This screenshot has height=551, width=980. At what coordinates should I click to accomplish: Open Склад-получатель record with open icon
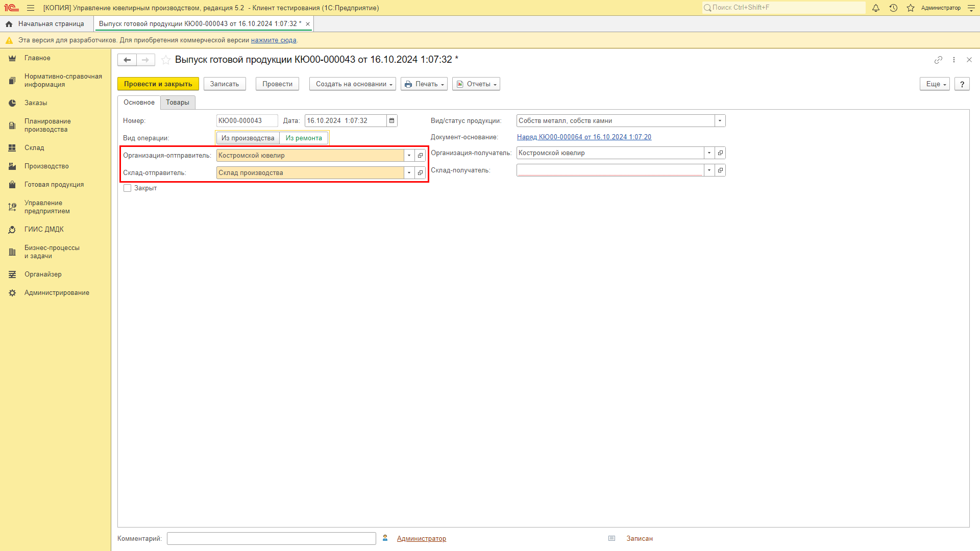pos(720,170)
